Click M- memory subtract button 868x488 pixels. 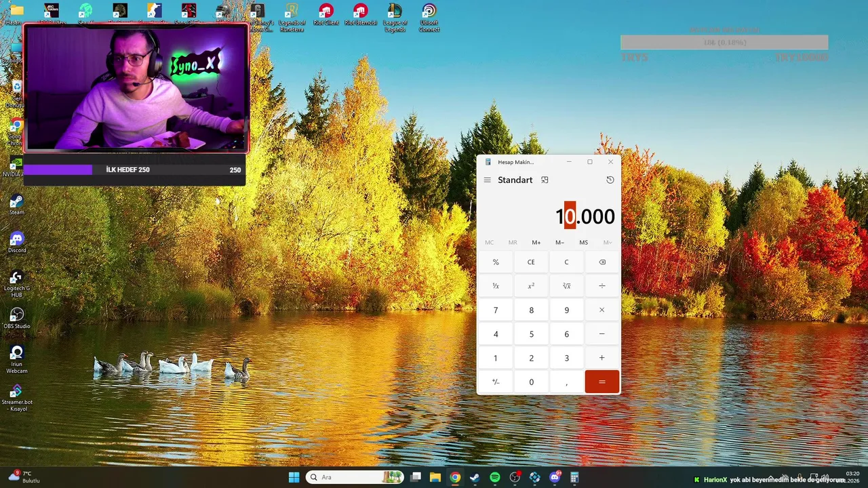click(x=559, y=243)
